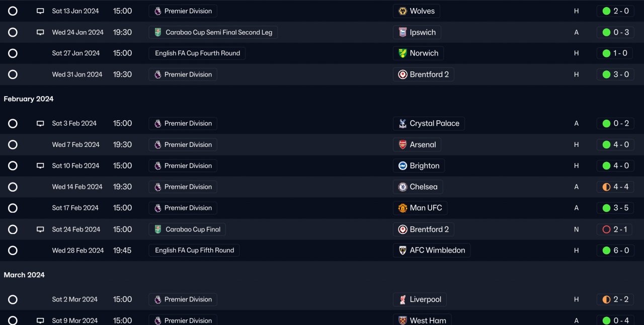Click the Crystal Palace club crest
The height and width of the screenshot is (325, 644).
click(x=403, y=124)
